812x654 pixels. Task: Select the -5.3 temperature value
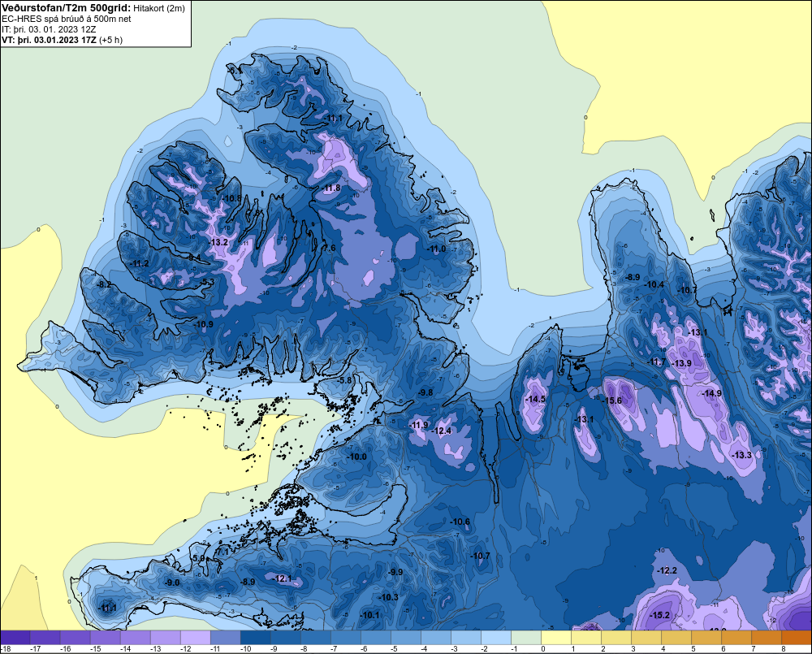coord(207,281)
